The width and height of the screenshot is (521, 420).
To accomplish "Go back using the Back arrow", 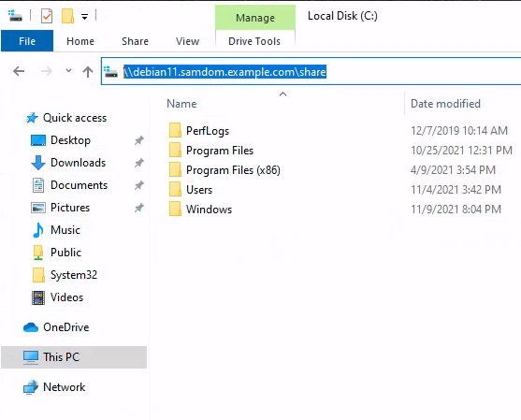I will 19,71.
